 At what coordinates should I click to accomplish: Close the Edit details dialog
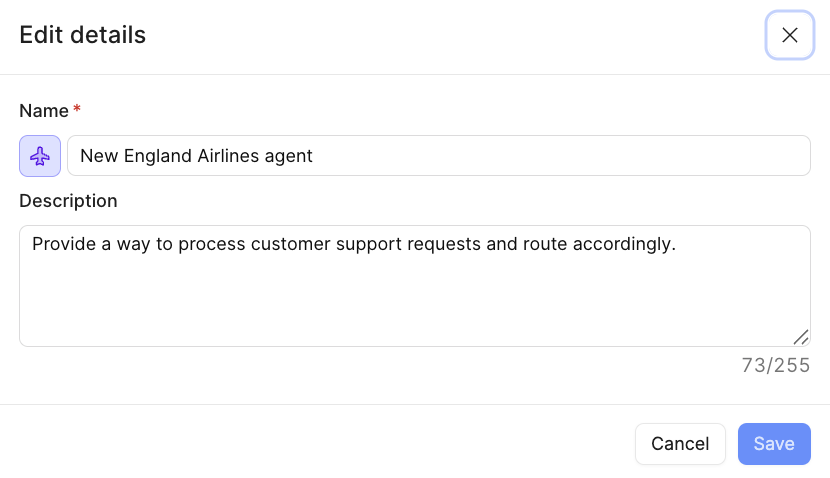coord(789,35)
